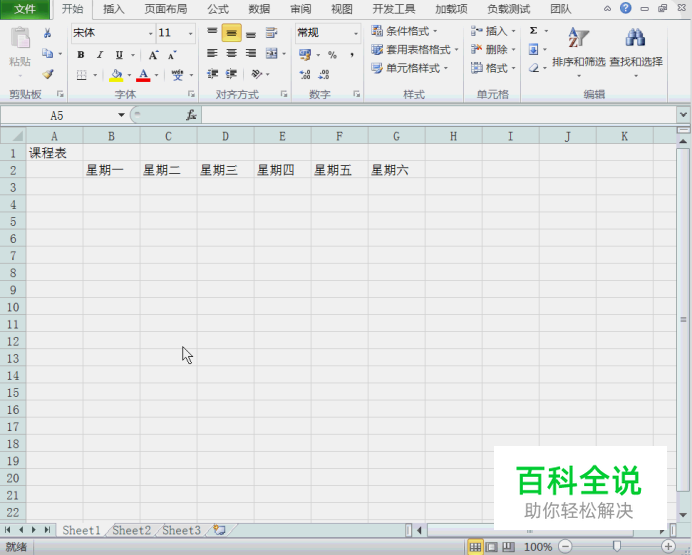Toggle middle vertical alignment
This screenshot has width=692, height=555.
[232, 33]
